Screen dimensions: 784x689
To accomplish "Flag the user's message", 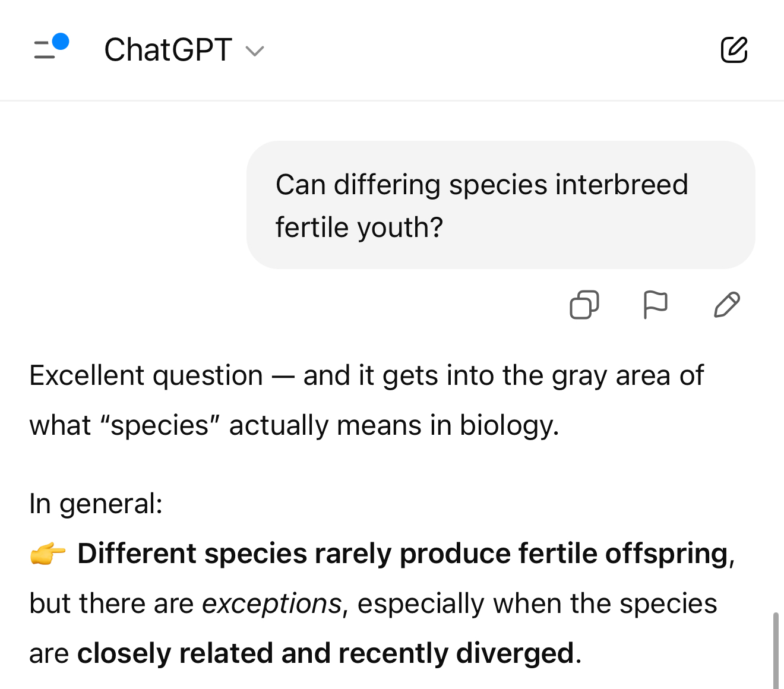I will [655, 305].
